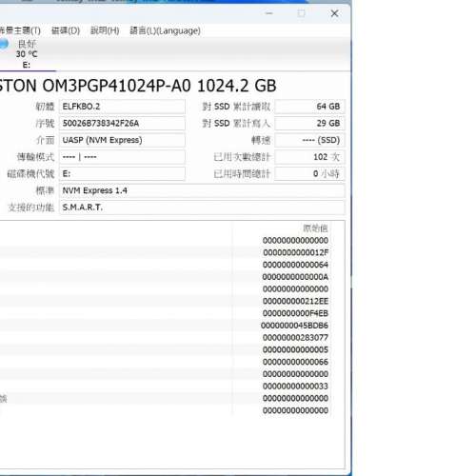Select the 良好 30 °C E: disk button
This screenshot has height=476, width=476.
[27, 54]
